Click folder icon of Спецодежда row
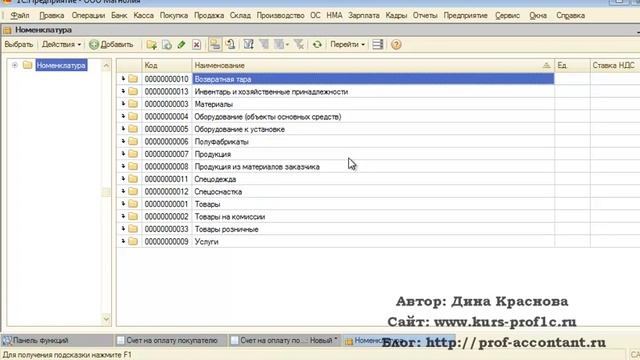 click(x=133, y=179)
